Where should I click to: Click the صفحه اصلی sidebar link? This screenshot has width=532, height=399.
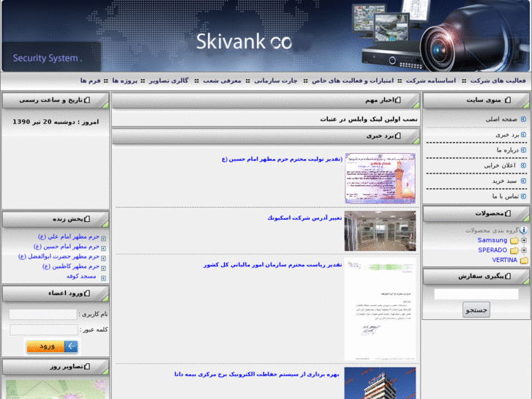click(x=501, y=119)
